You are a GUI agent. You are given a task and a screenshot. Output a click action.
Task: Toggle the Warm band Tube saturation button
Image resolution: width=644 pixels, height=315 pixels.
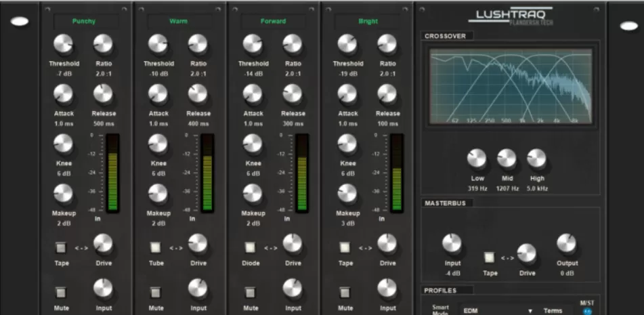pyautogui.click(x=155, y=247)
